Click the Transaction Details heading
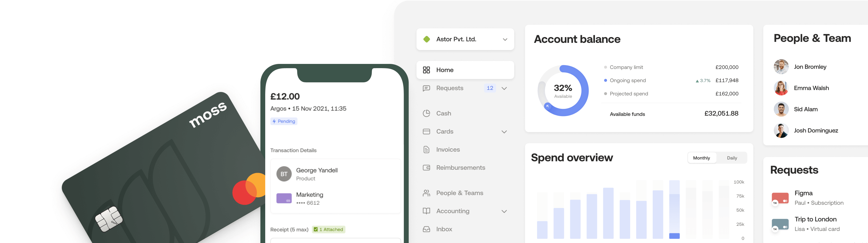The height and width of the screenshot is (243, 868). click(293, 150)
